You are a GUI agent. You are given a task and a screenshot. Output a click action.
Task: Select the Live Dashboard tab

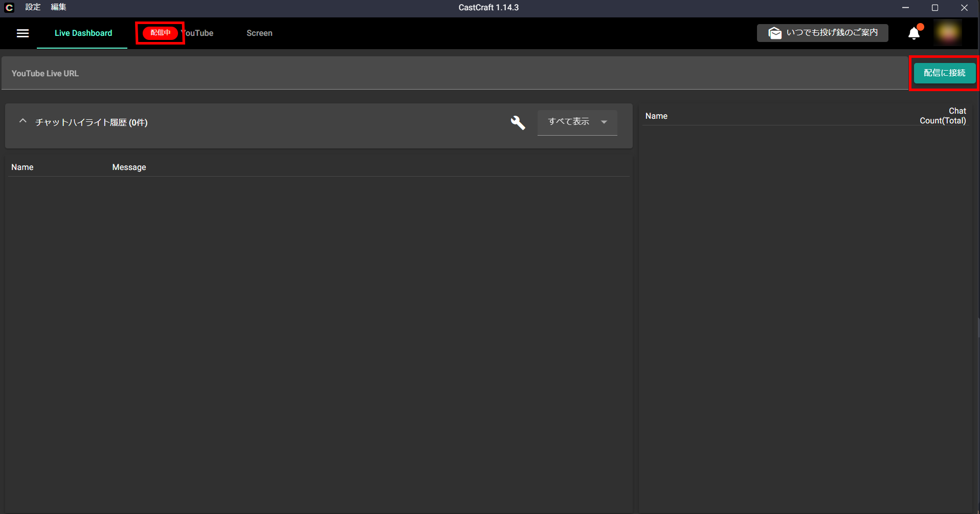pos(83,33)
